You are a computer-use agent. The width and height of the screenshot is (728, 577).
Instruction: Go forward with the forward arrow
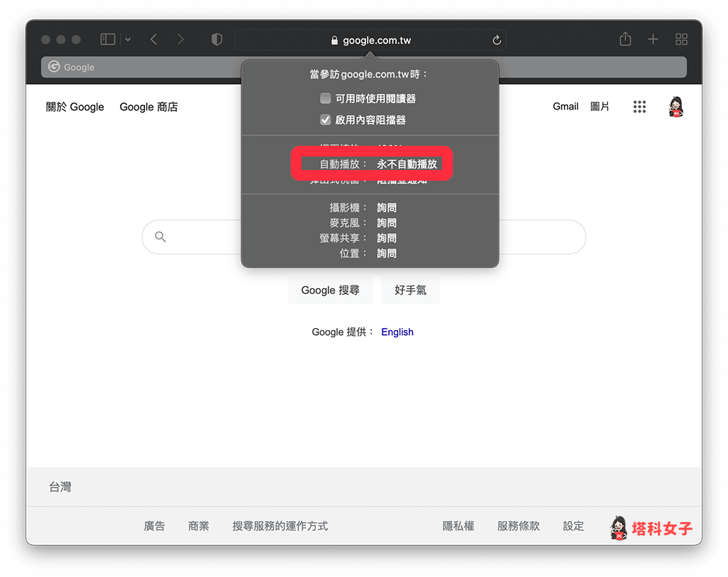[x=181, y=40]
